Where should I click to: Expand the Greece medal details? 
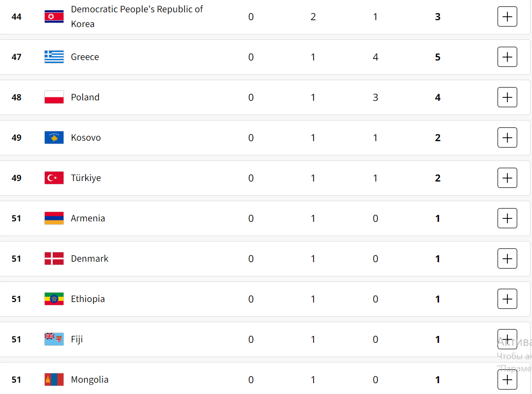(507, 57)
